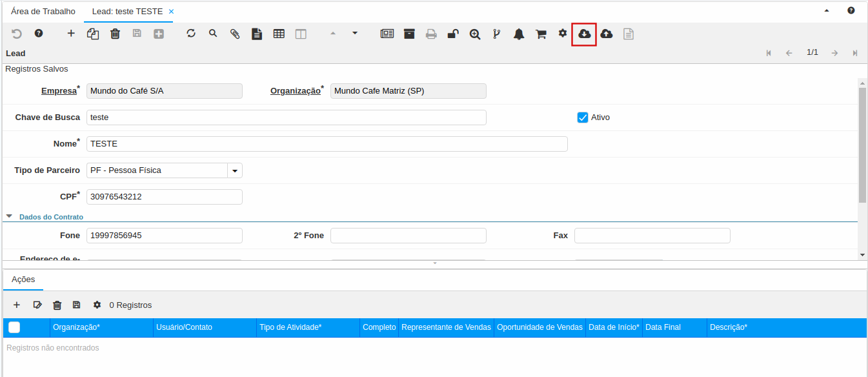Open the find record magnifier
This screenshot has height=377, width=868.
point(213,34)
